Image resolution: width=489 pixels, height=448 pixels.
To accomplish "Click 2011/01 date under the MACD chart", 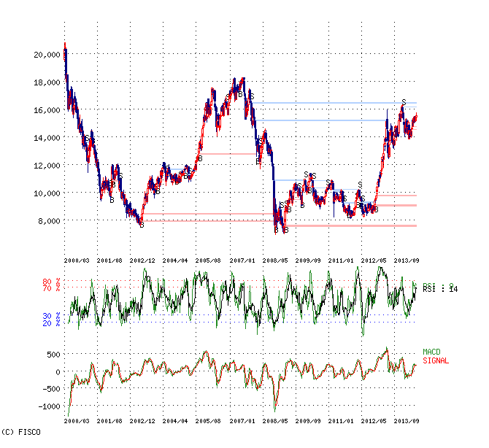I will [x=341, y=421].
